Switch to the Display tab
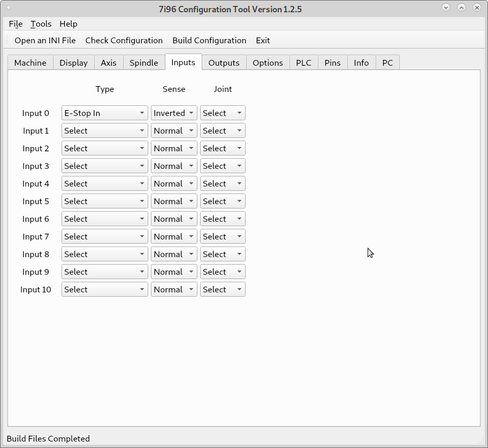 [73, 63]
